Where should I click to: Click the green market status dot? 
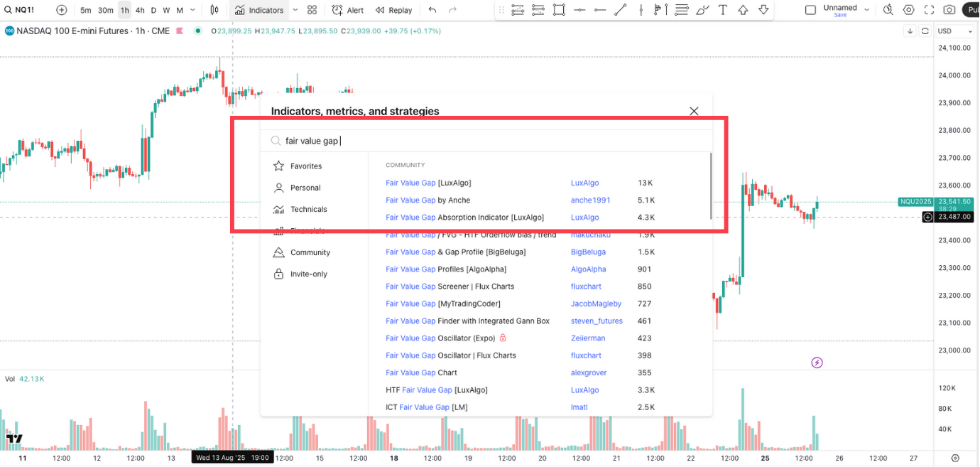point(197,31)
